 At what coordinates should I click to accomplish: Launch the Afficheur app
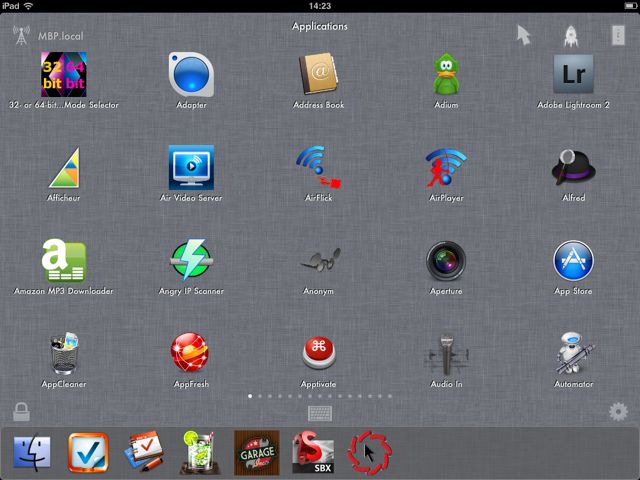point(64,168)
